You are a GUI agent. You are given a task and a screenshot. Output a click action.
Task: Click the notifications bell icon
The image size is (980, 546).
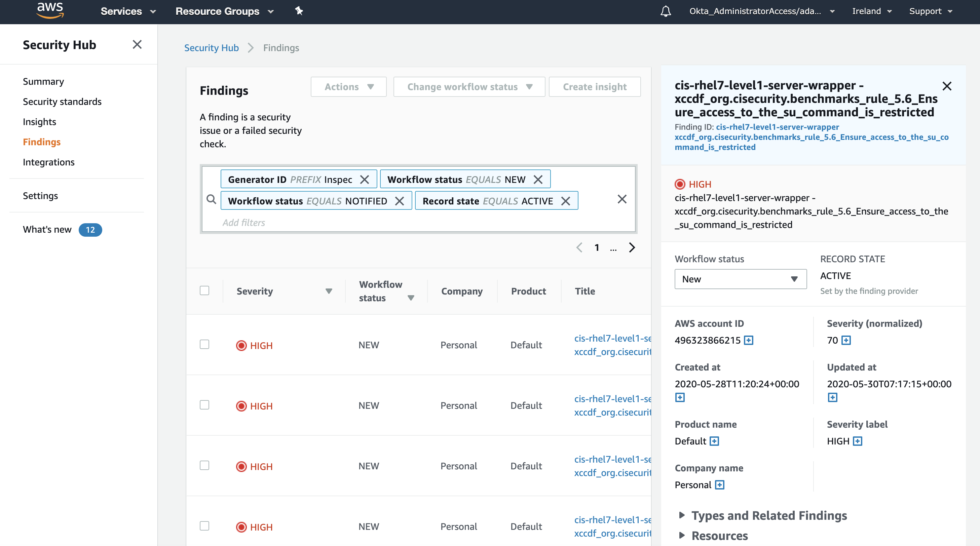tap(665, 11)
